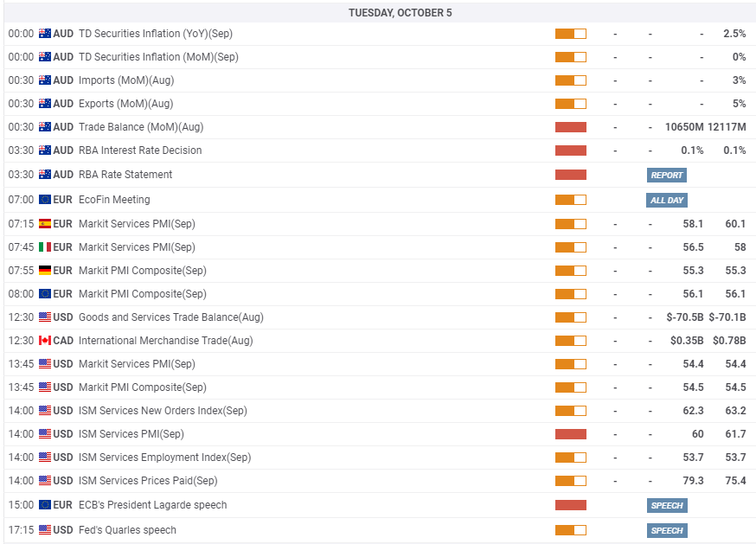This screenshot has height=544, width=756.
Task: Select ISM Services PMI(Sep) event name
Action: pos(131,434)
